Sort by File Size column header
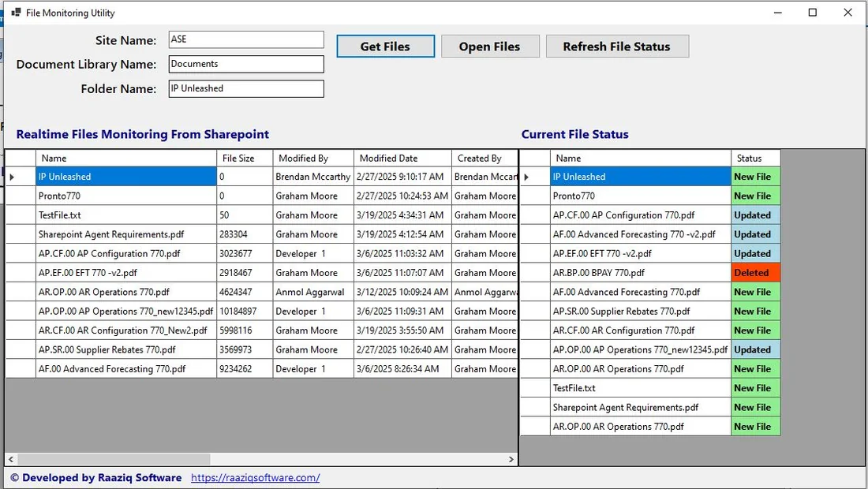 coord(245,159)
